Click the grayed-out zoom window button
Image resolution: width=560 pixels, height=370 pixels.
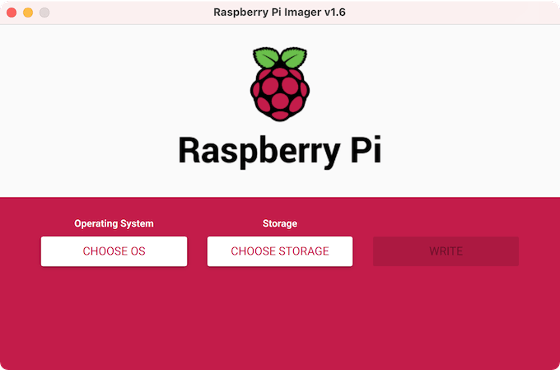(x=44, y=12)
